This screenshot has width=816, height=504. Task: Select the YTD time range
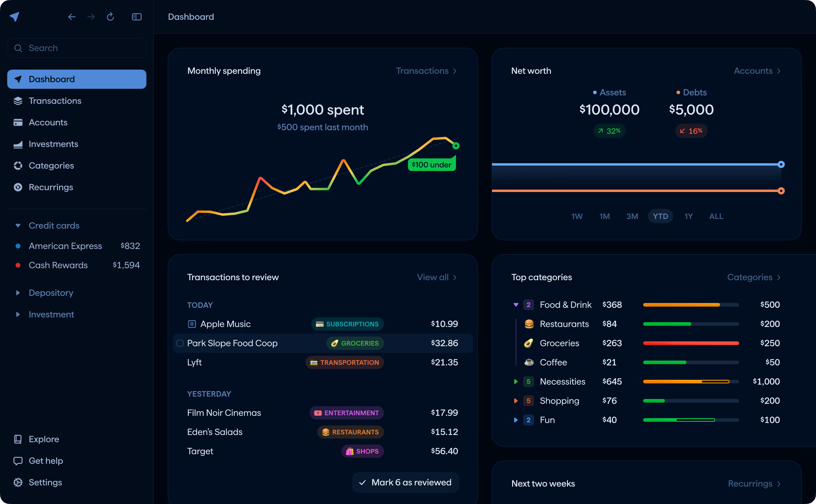pos(660,216)
